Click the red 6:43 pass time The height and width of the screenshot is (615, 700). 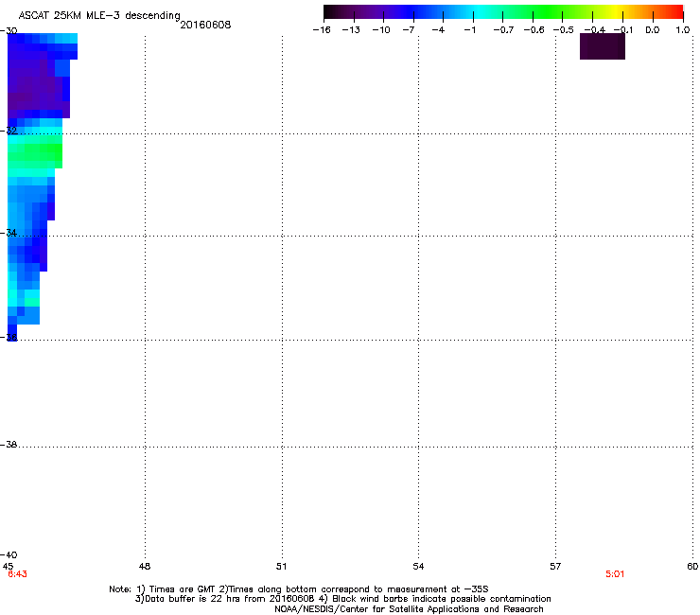point(17,574)
